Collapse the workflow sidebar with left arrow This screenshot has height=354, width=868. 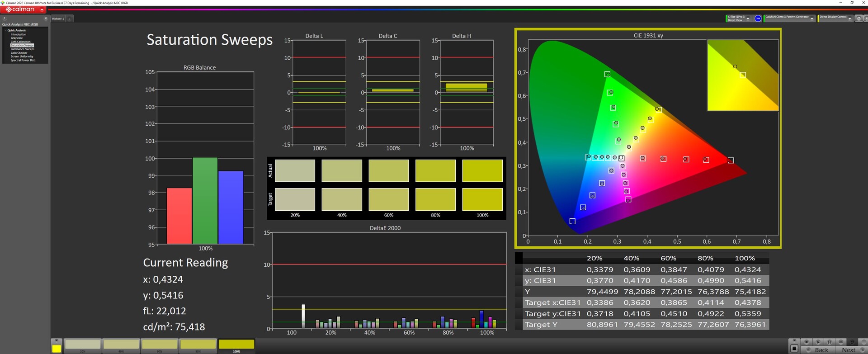(45, 19)
